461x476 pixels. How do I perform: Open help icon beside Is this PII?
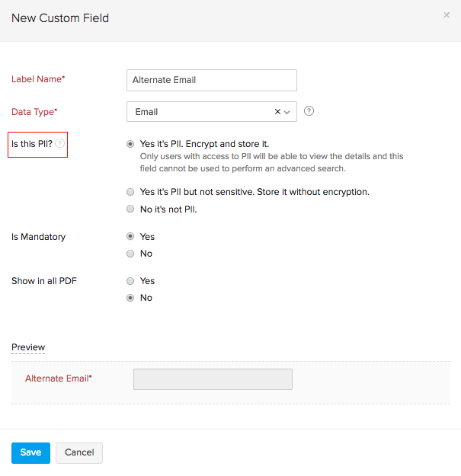coord(60,143)
